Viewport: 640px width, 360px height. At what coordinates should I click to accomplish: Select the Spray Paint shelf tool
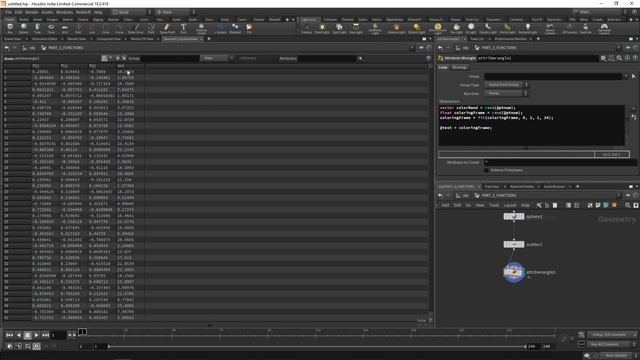tap(167, 28)
